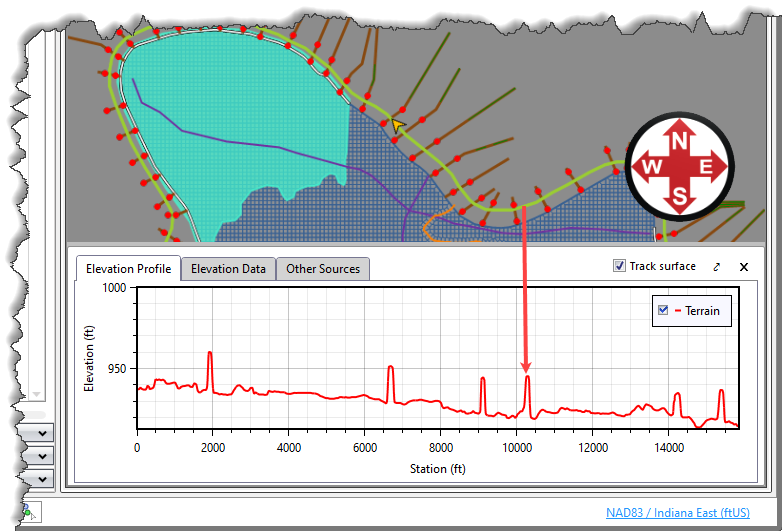Open the bottom dropdown in left panel
The width and height of the screenshot is (782, 531).
pyautogui.click(x=42, y=479)
